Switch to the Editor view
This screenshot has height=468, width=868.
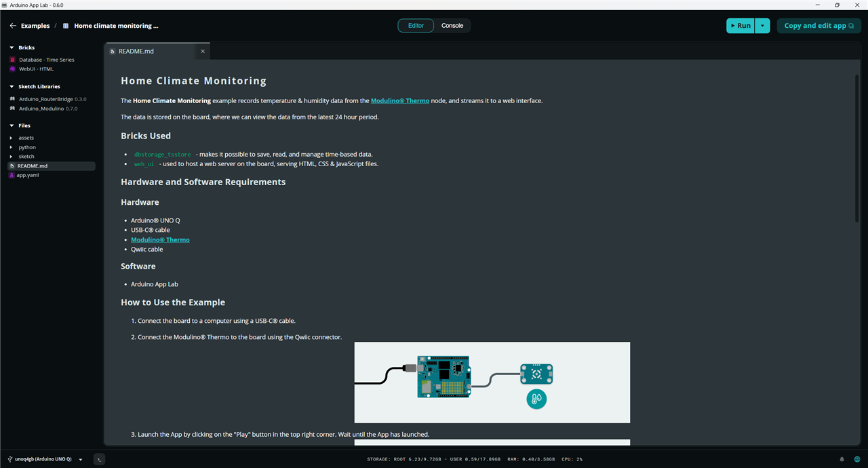[416, 26]
